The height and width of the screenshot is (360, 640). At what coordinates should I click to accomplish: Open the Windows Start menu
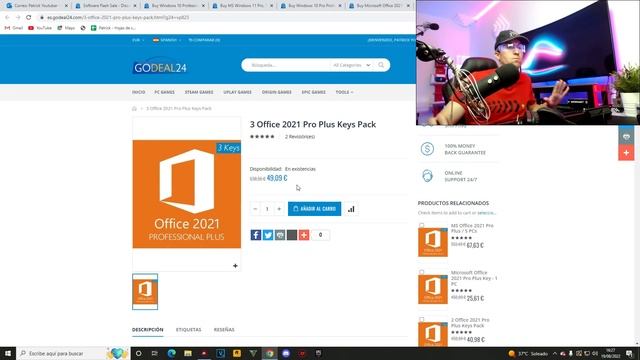pos(8,353)
